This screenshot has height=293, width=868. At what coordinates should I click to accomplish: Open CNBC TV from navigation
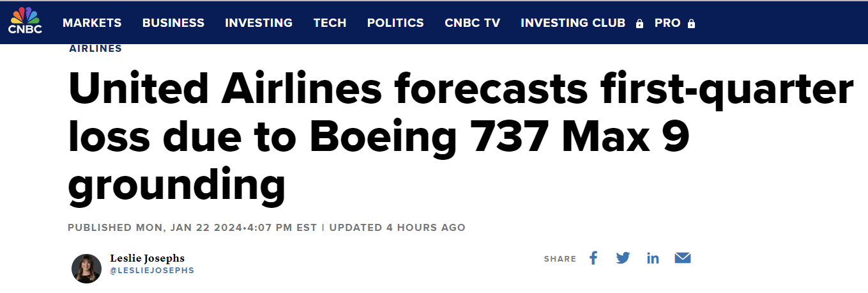[x=472, y=23]
